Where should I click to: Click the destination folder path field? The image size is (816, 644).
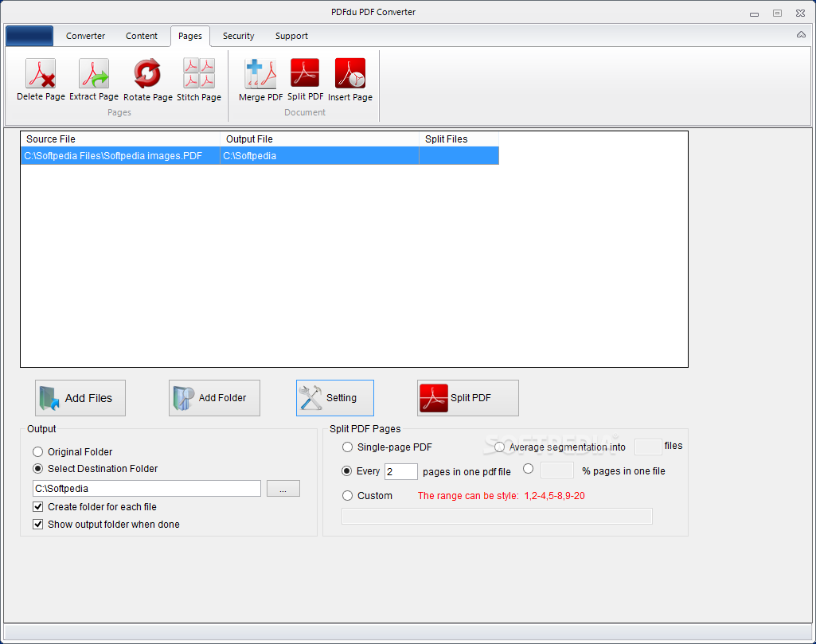(146, 489)
